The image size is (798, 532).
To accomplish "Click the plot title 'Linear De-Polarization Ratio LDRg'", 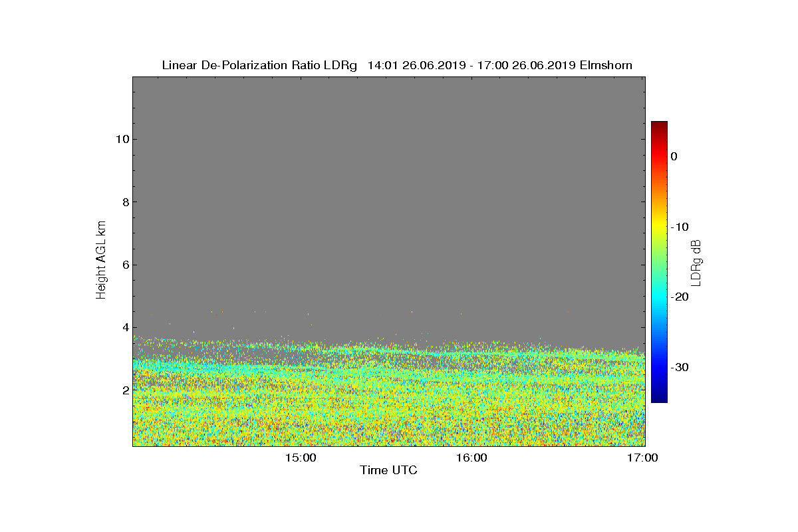I will click(259, 65).
